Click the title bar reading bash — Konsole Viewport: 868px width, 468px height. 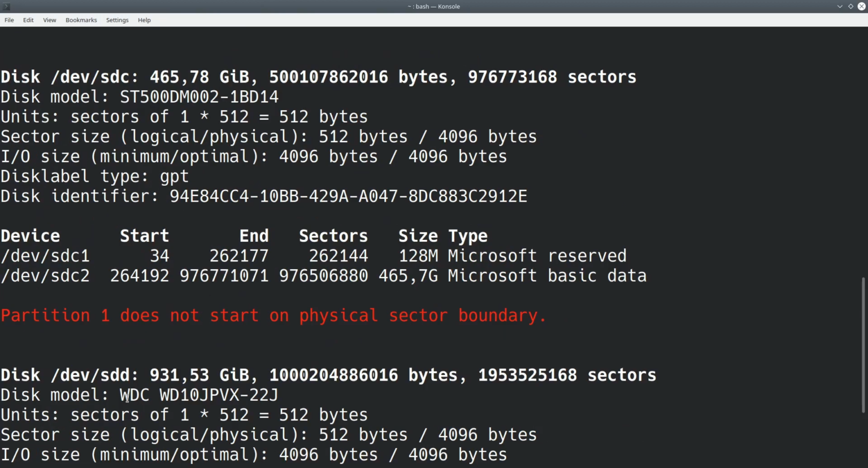(x=433, y=6)
